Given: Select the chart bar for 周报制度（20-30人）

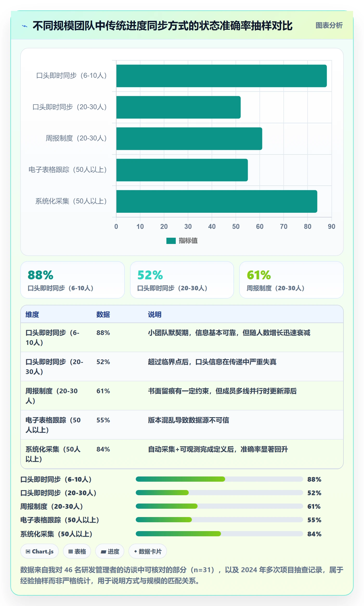Looking at the screenshot, I should [189, 139].
